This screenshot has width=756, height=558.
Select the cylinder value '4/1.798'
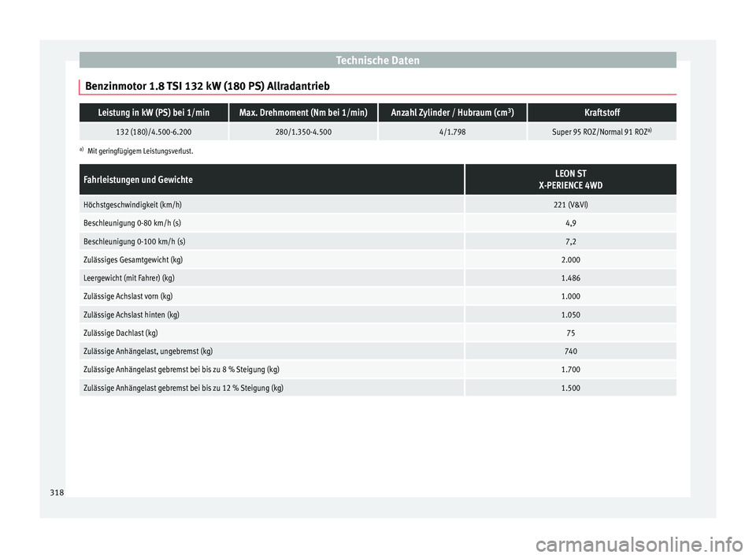click(452, 132)
